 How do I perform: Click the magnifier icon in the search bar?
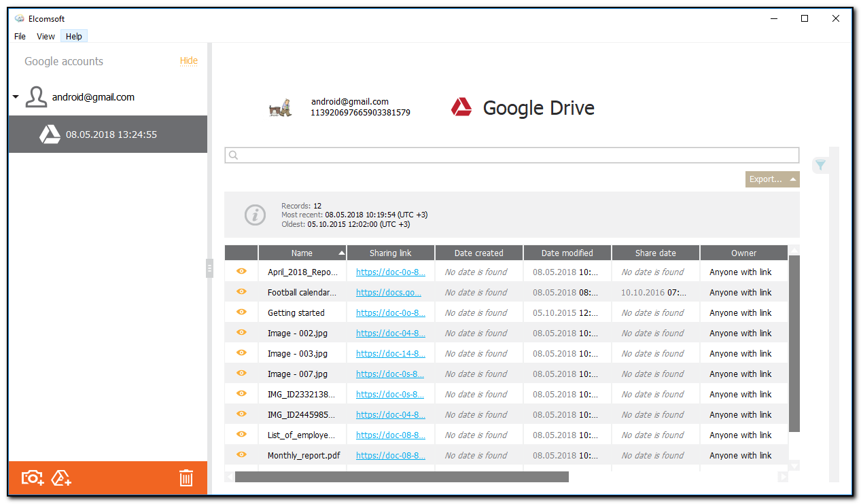[x=233, y=155]
